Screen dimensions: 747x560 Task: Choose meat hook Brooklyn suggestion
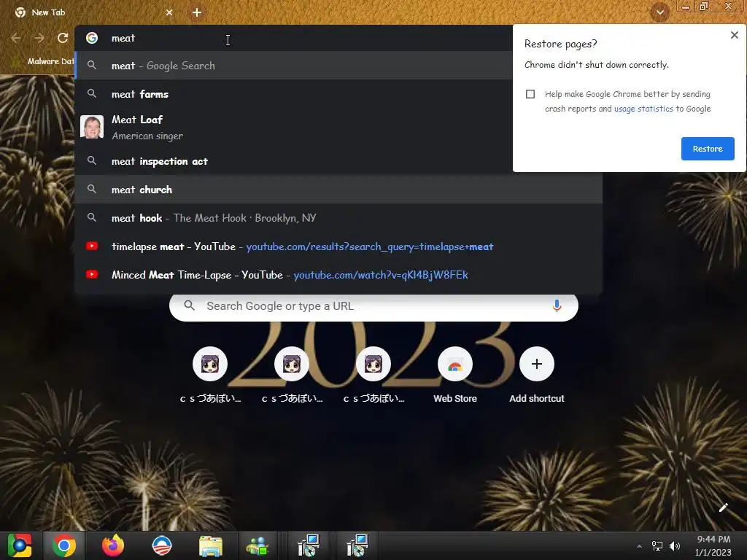[x=338, y=218]
